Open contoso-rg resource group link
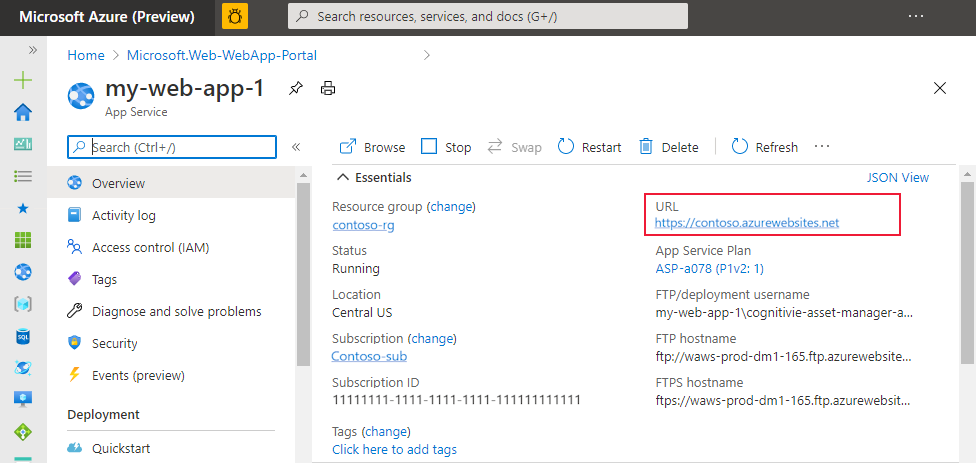The height and width of the screenshot is (463, 976). (364, 225)
